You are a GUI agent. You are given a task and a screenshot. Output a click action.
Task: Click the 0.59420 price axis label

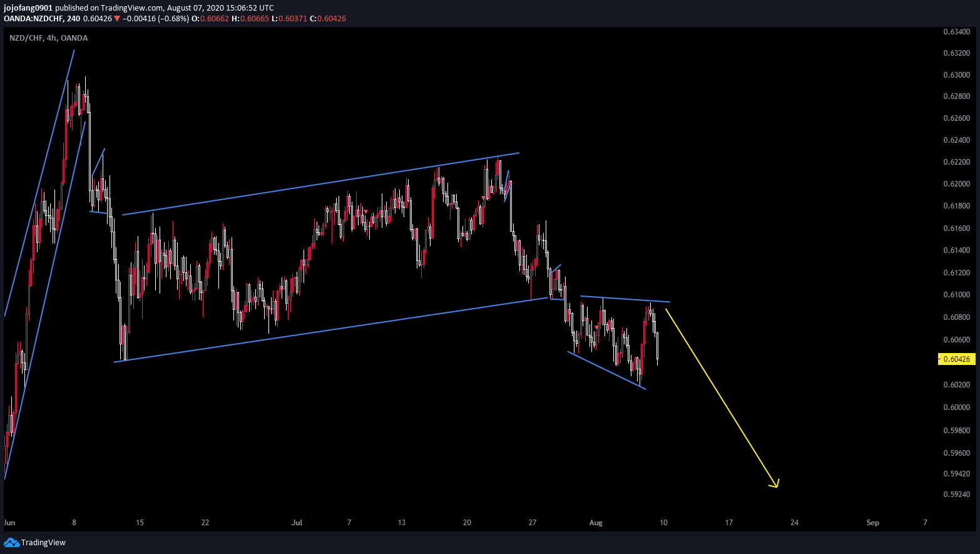956,474
